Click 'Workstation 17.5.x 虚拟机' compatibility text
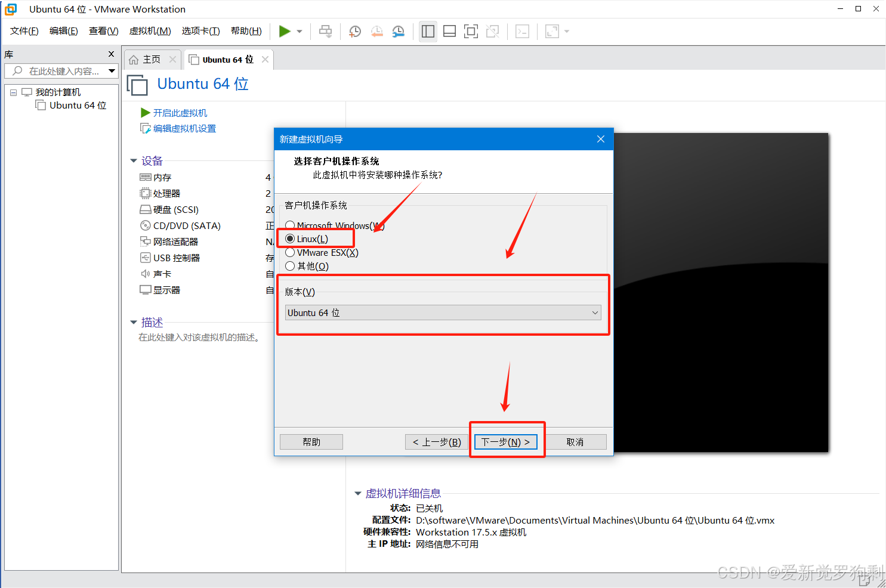The width and height of the screenshot is (886, 588). point(471,532)
